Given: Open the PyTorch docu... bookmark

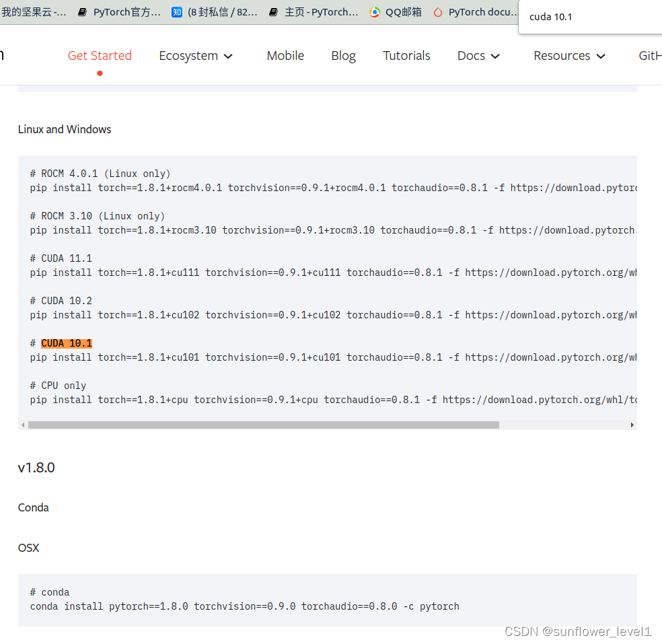Looking at the screenshot, I should pyautogui.click(x=476, y=12).
